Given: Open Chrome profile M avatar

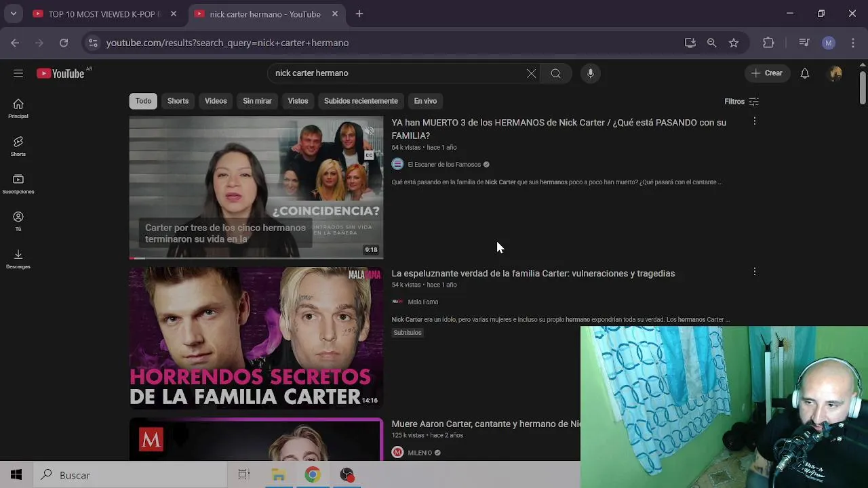Looking at the screenshot, I should point(828,43).
